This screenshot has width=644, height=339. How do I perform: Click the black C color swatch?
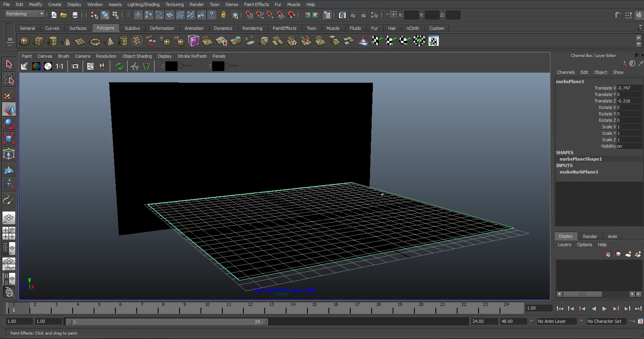click(171, 66)
